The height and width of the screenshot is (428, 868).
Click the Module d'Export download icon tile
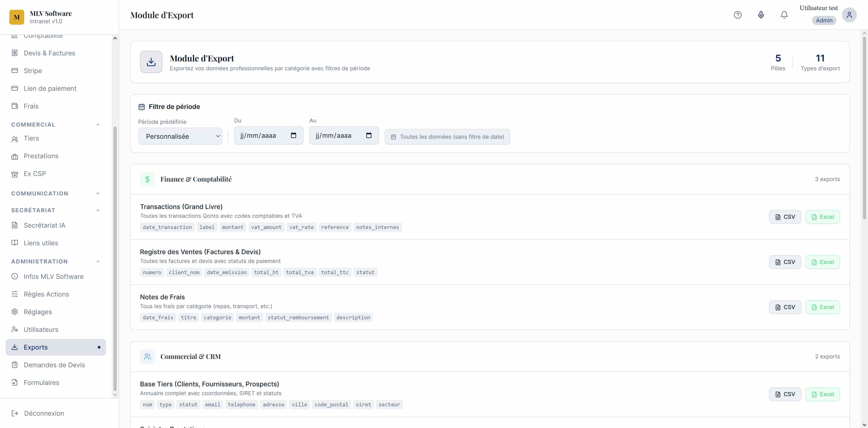click(151, 62)
